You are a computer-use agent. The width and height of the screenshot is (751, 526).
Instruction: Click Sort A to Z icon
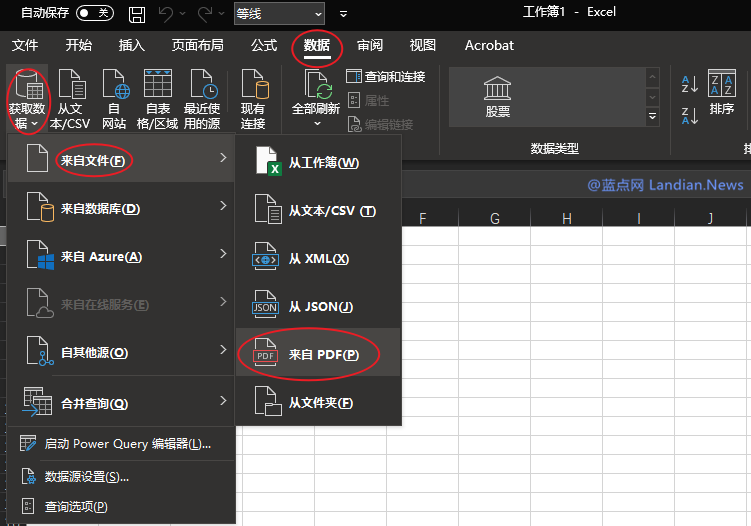pos(689,84)
